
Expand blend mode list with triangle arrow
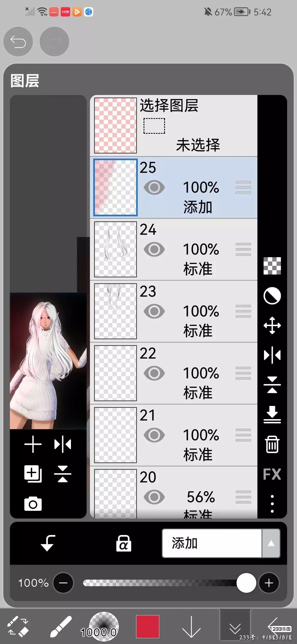271,543
